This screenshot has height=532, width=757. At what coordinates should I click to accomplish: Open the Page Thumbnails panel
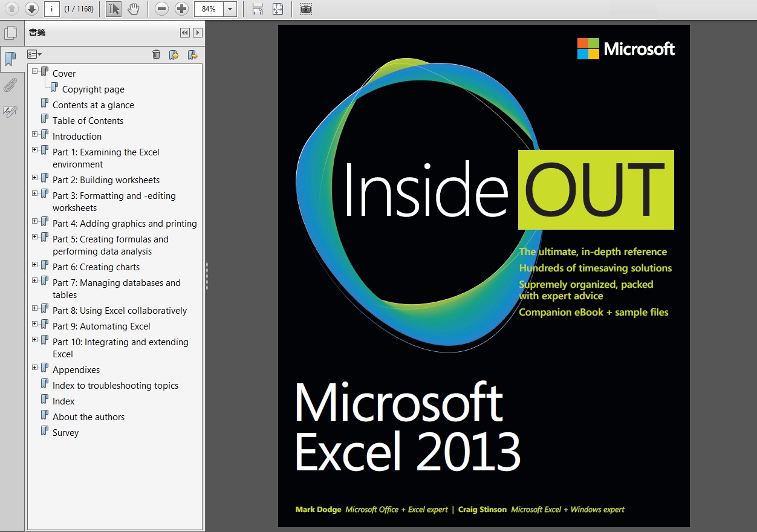point(10,33)
